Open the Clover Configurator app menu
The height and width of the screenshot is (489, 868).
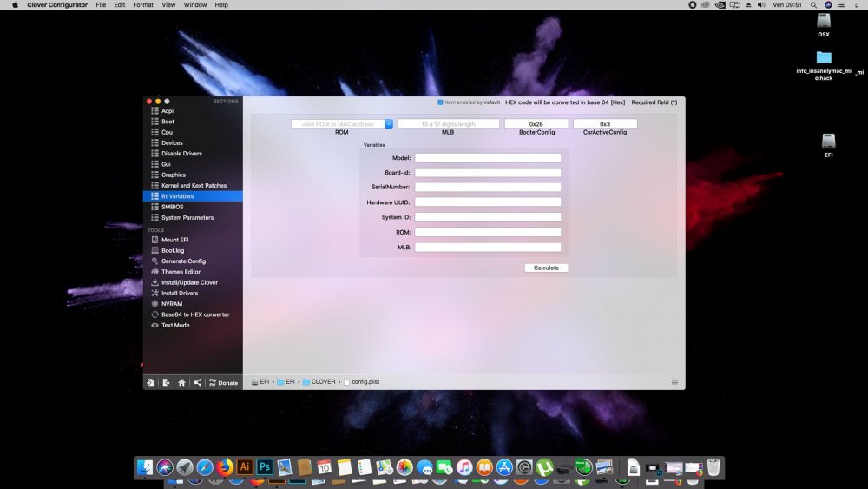tap(57, 4)
